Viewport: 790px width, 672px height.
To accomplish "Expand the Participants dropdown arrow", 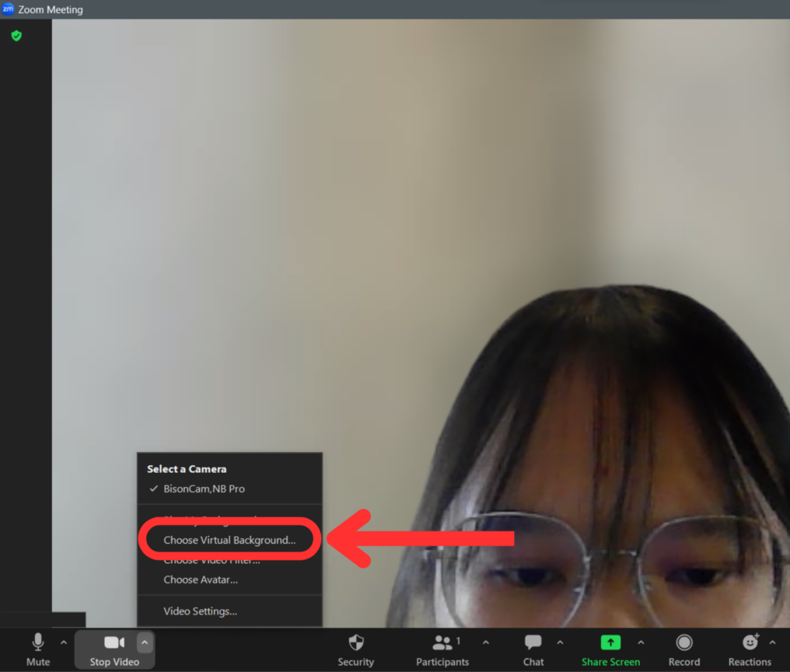I will tap(485, 643).
